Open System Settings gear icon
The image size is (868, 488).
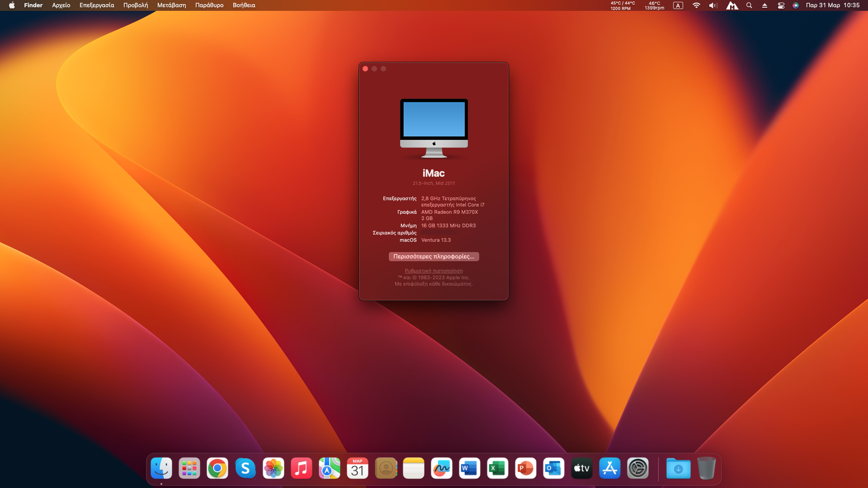click(x=638, y=469)
